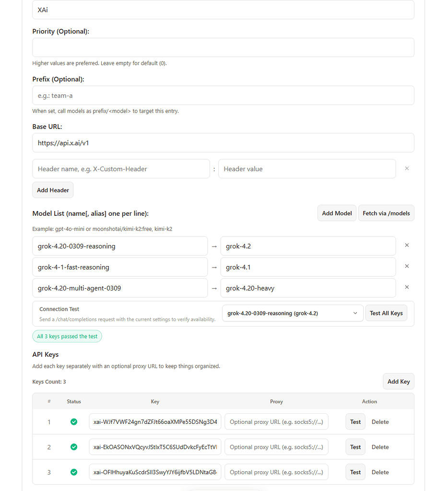Image resolution: width=448 pixels, height=491 pixels.
Task: Click green status check for key 3
Action: (x=74, y=472)
